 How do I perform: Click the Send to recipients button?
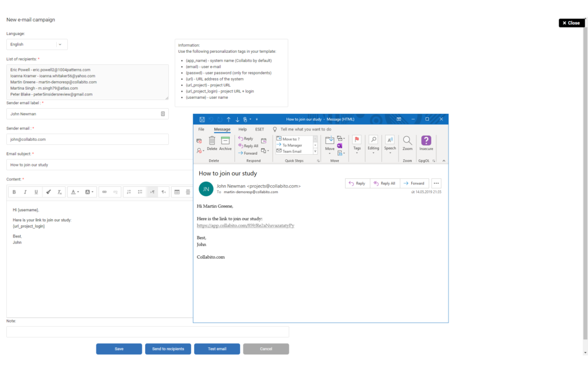[x=168, y=349]
